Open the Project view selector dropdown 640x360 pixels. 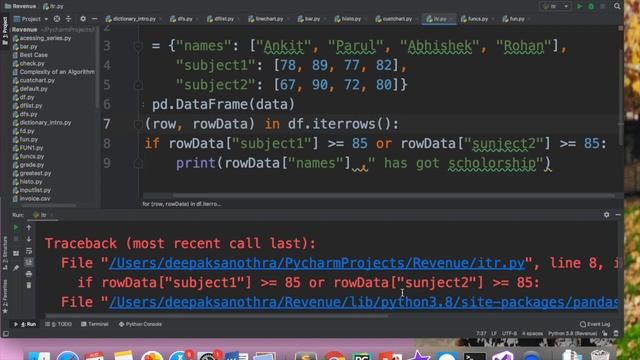point(31,19)
